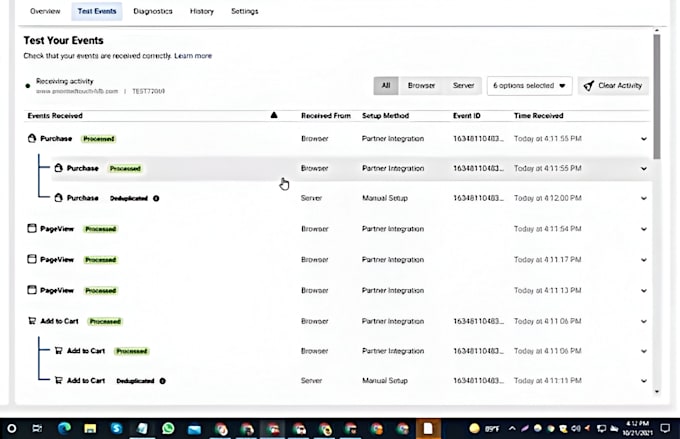The width and height of the screenshot is (680, 439).
Task: Click the 'Test Your Events' heading
Action: click(63, 40)
